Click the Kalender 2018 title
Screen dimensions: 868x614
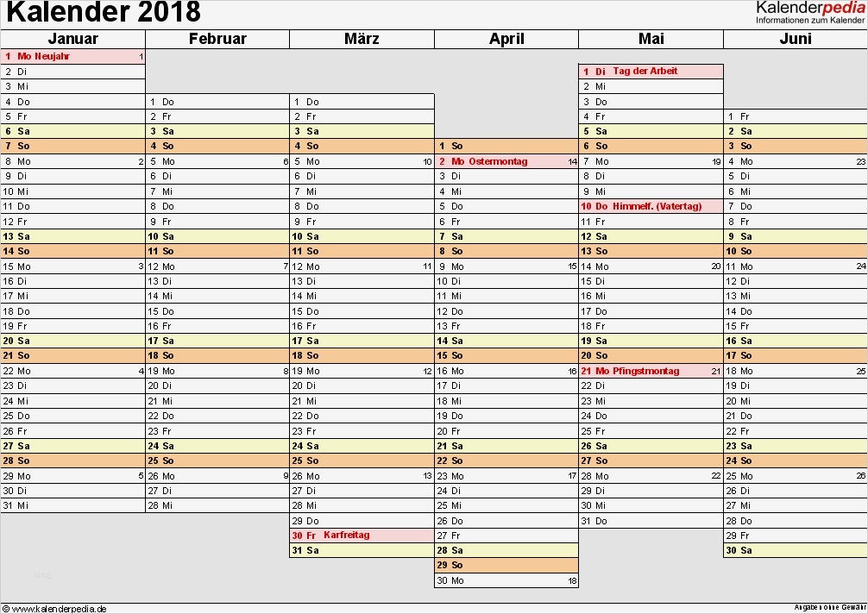pos(104,13)
